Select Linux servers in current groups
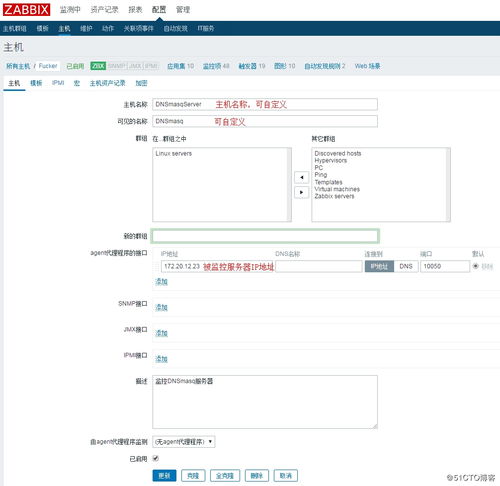 [174, 153]
